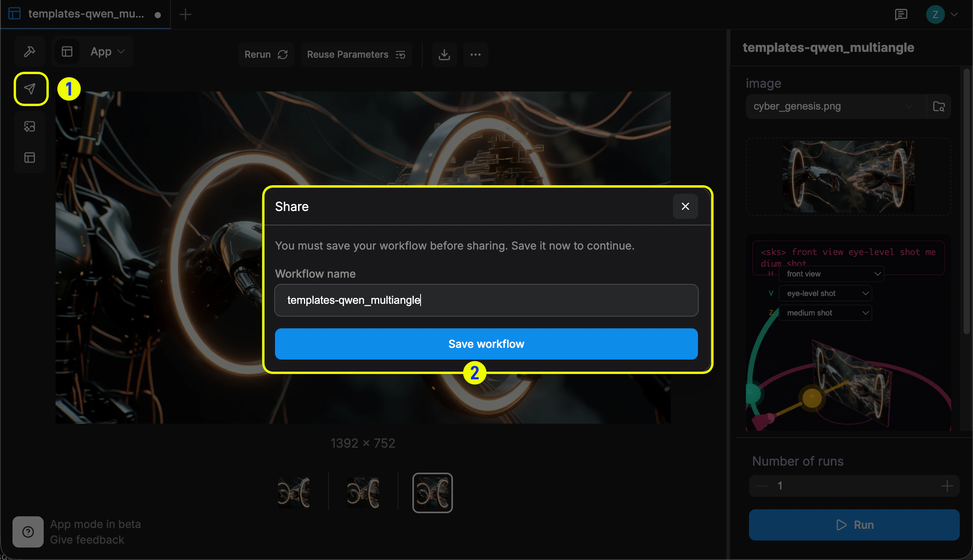The height and width of the screenshot is (560, 973).
Task: Click inside the Workflow name input field
Action: 486,300
